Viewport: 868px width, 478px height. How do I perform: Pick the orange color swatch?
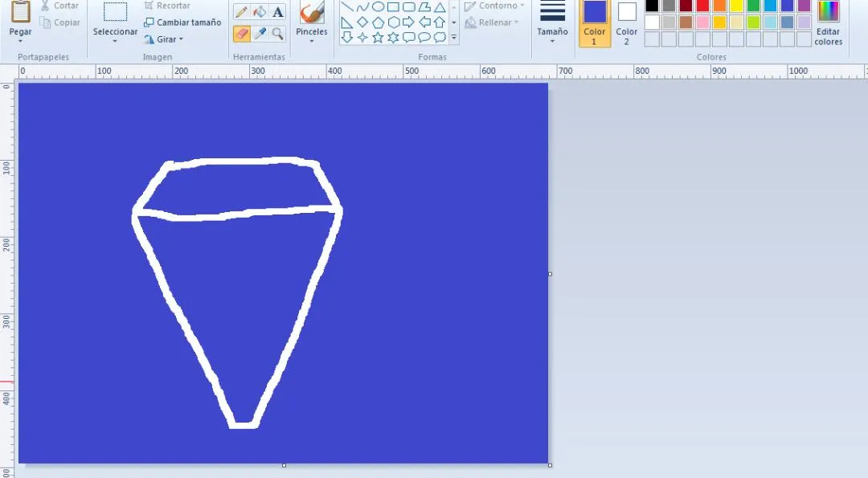tap(719, 6)
